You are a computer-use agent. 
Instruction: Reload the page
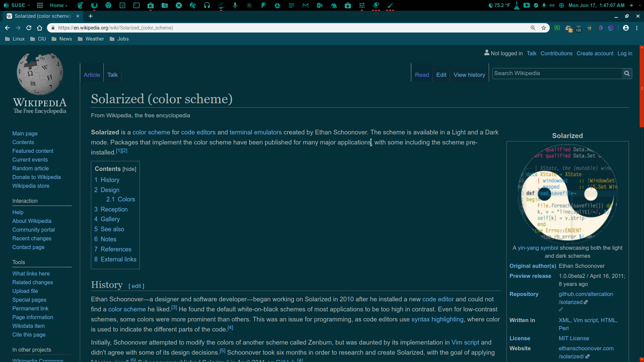(29, 28)
